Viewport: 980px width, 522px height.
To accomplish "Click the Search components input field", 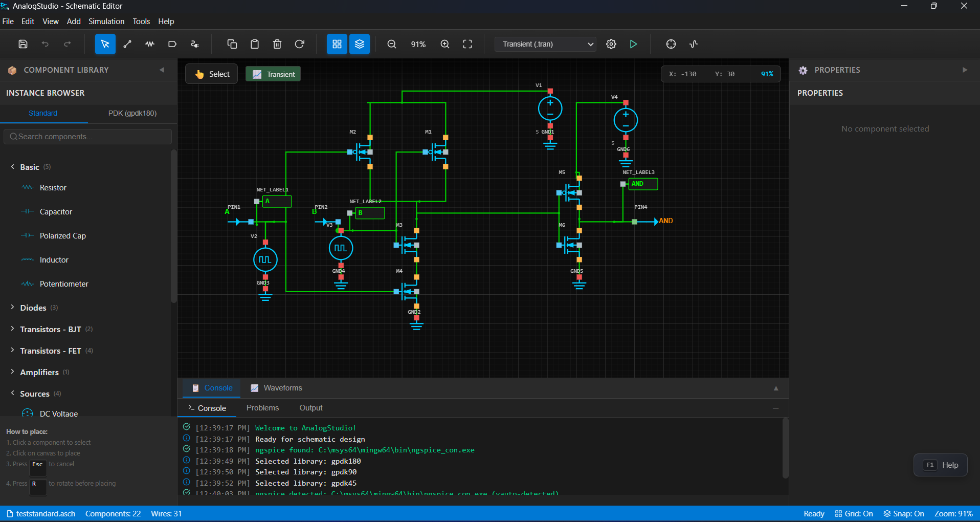I will click(x=88, y=137).
